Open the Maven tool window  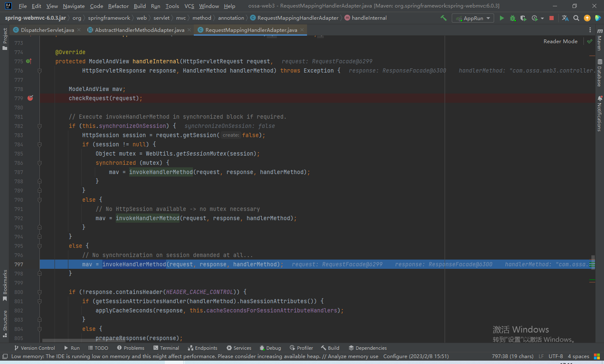599,39
